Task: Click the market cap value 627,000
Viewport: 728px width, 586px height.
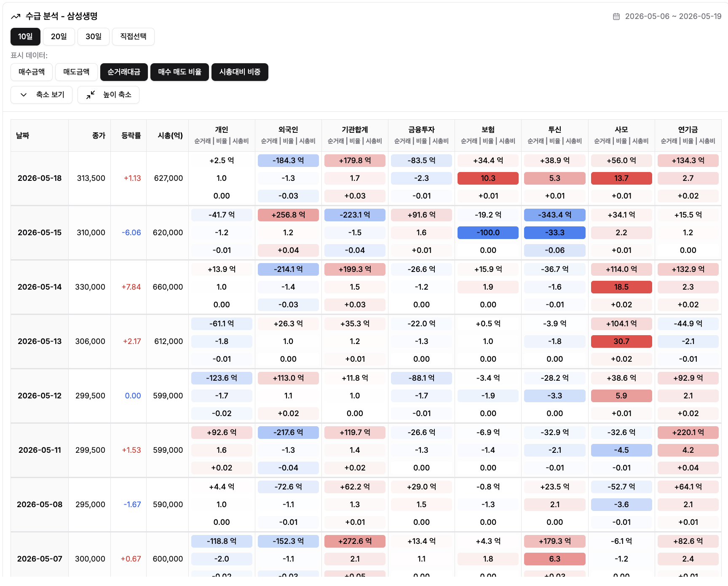Action: [169, 178]
